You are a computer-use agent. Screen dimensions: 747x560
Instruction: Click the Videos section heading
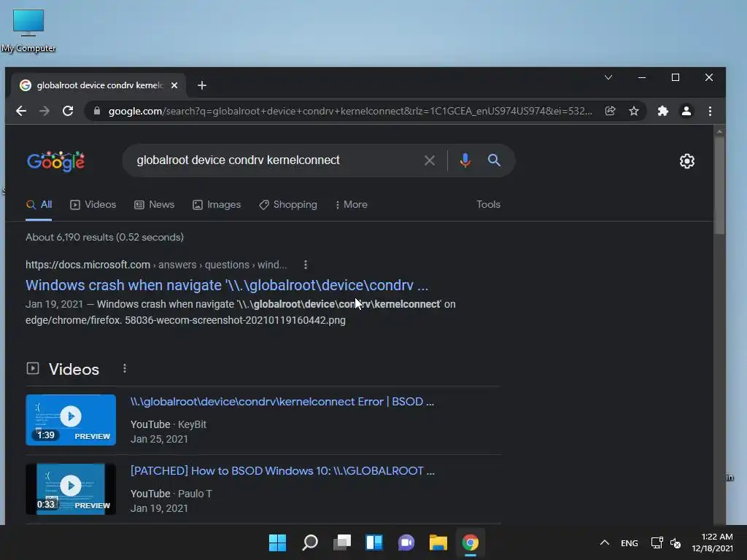pyautogui.click(x=74, y=369)
